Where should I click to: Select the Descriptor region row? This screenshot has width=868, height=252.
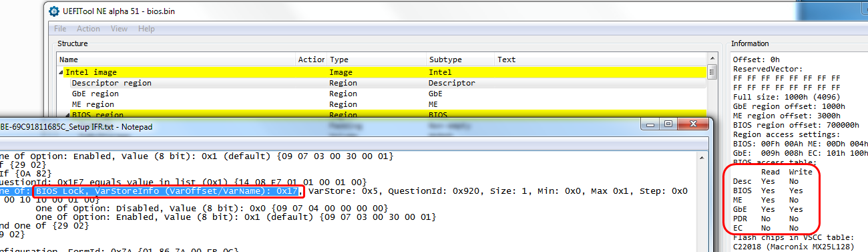point(382,83)
